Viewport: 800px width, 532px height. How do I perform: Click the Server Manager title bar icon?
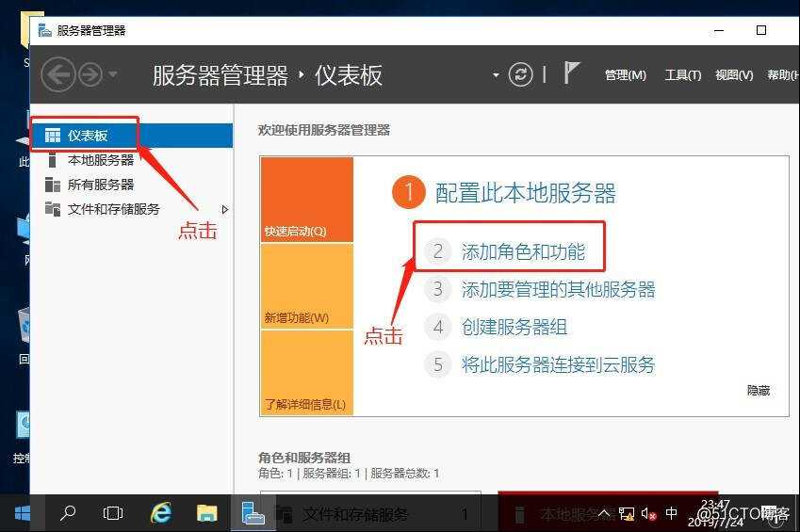tap(45, 31)
